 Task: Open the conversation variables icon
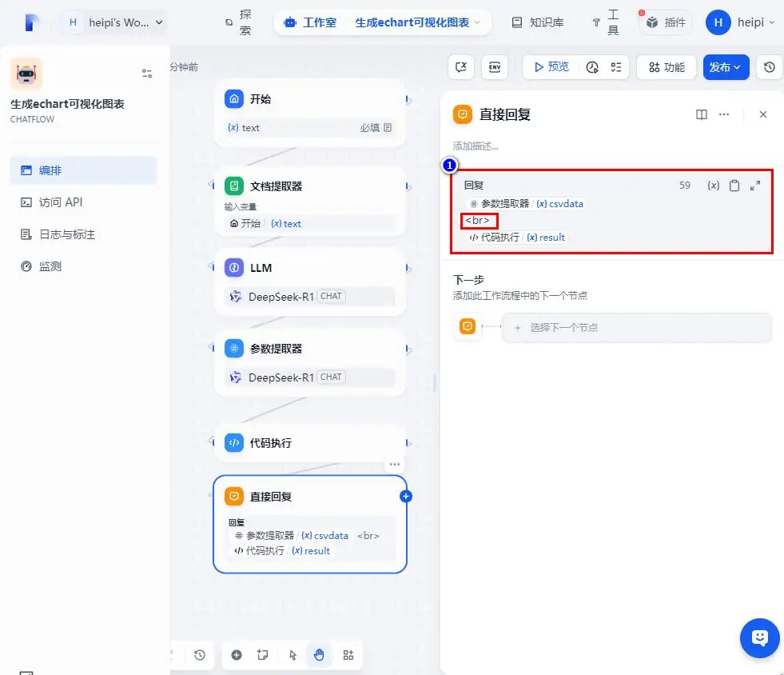click(x=461, y=67)
